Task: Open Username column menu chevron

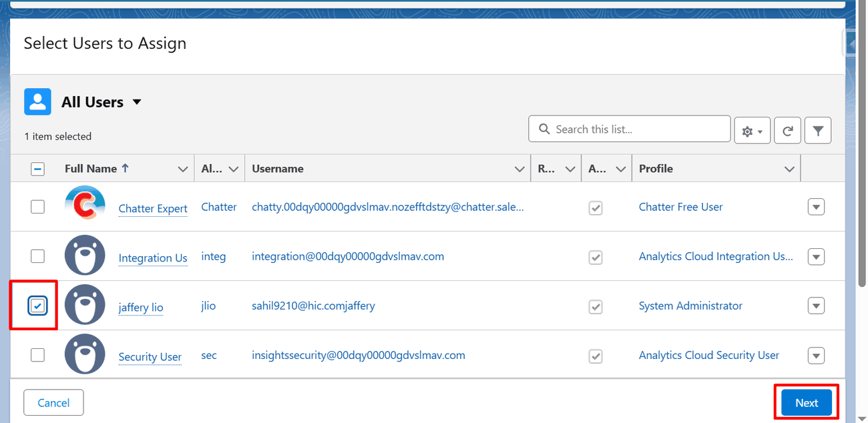Action: [520, 169]
